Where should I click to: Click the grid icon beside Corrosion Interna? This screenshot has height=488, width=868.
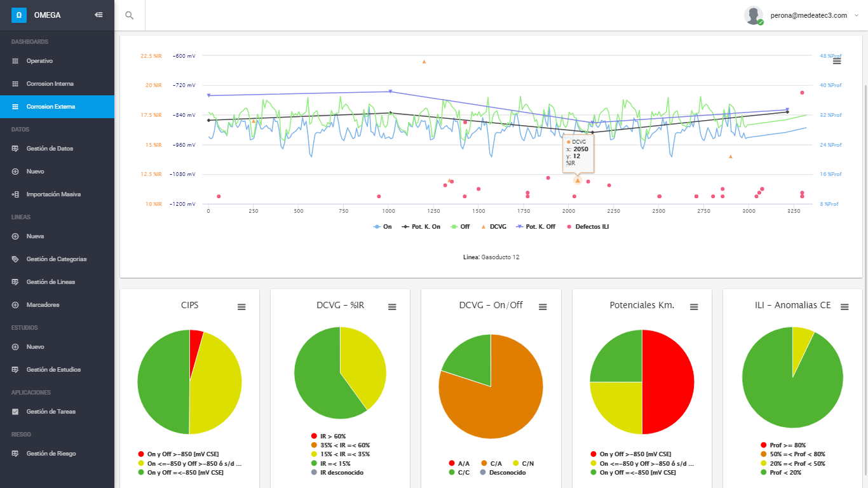point(15,84)
